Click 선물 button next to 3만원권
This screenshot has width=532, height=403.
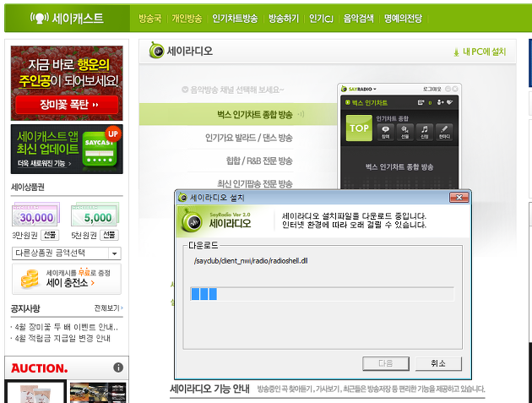50,235
